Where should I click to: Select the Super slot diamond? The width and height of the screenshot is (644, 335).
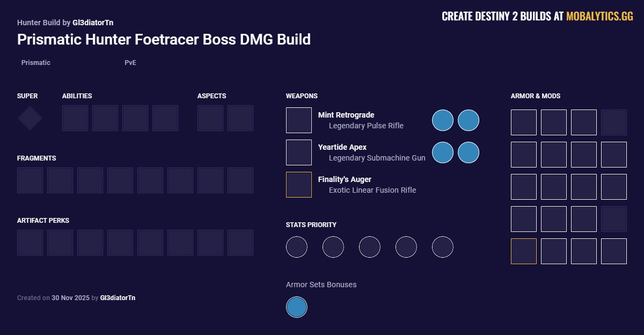click(x=30, y=118)
